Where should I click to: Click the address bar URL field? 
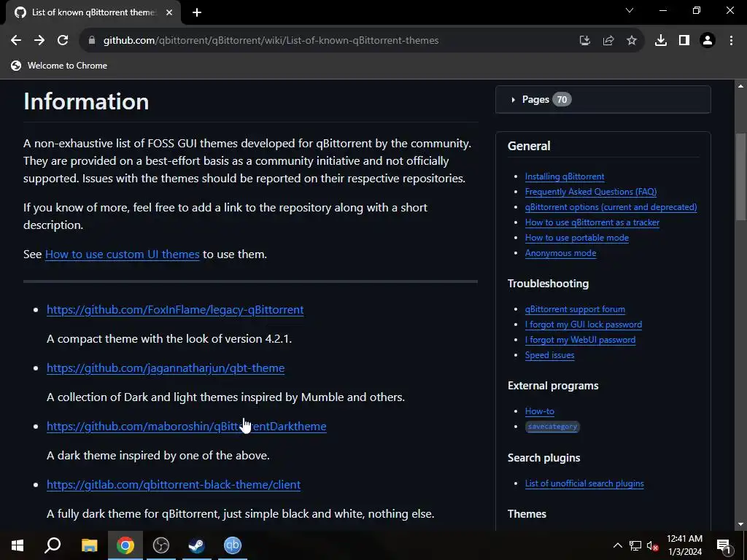[x=271, y=41]
